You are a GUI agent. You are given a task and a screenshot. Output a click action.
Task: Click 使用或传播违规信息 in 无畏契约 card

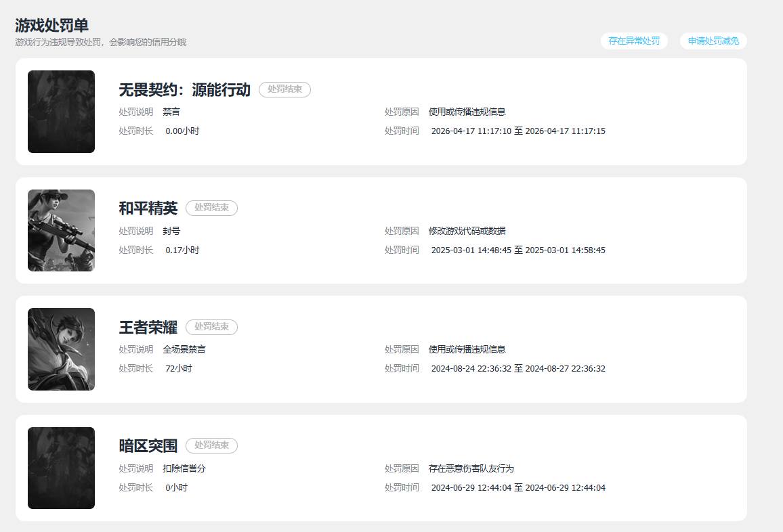pos(467,112)
